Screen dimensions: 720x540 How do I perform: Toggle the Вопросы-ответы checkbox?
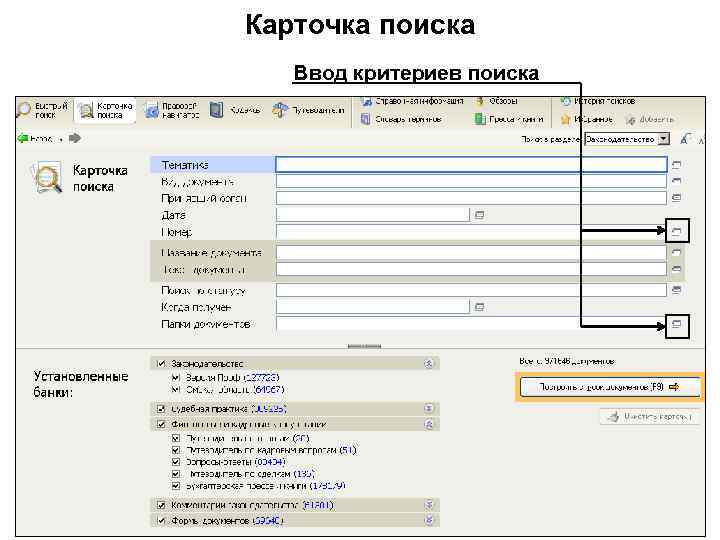click(x=175, y=462)
